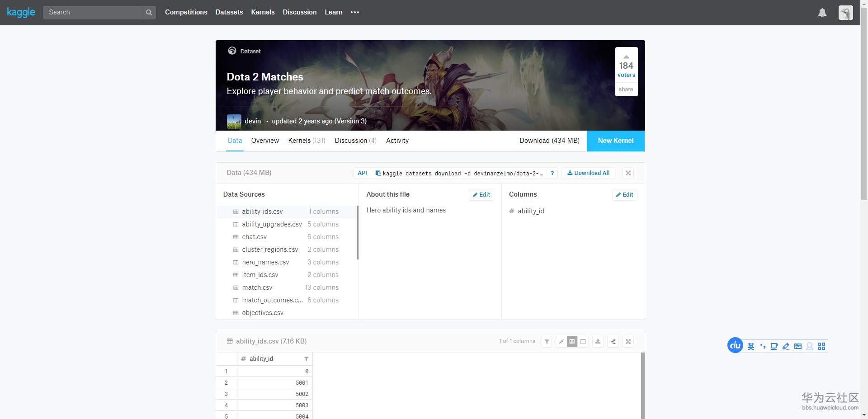This screenshot has width=868, height=419.
Task: Click the pencil handwriting icon in input bar
Action: pyautogui.click(x=786, y=347)
